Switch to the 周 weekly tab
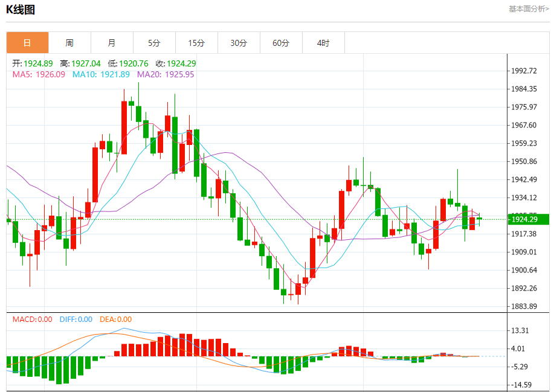 click(69, 43)
